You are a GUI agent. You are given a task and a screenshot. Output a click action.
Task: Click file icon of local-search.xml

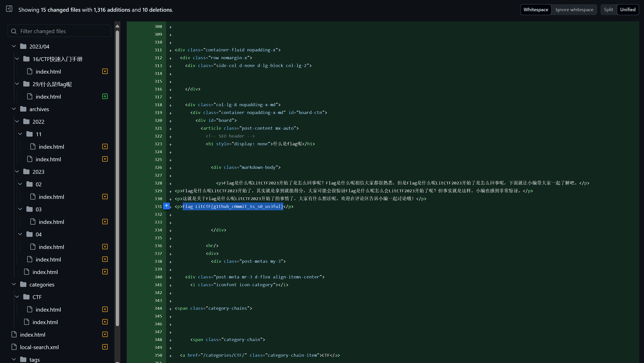[x=14, y=347]
